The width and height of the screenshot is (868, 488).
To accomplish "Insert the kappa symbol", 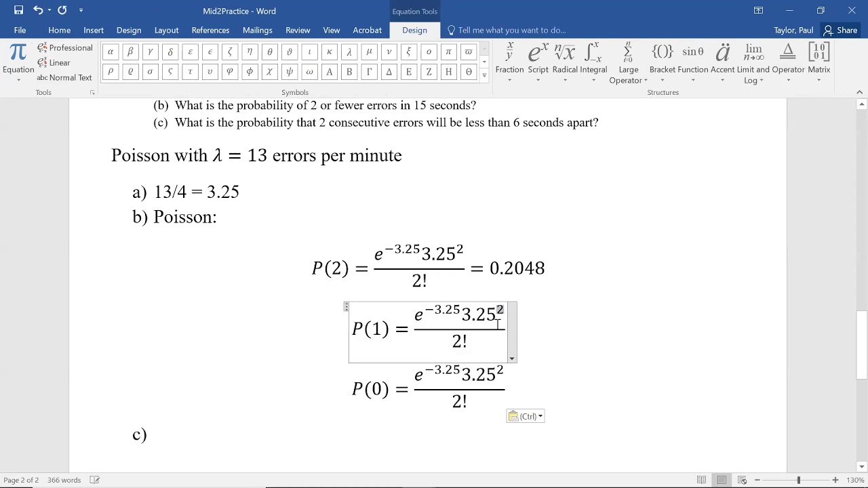I will point(329,52).
